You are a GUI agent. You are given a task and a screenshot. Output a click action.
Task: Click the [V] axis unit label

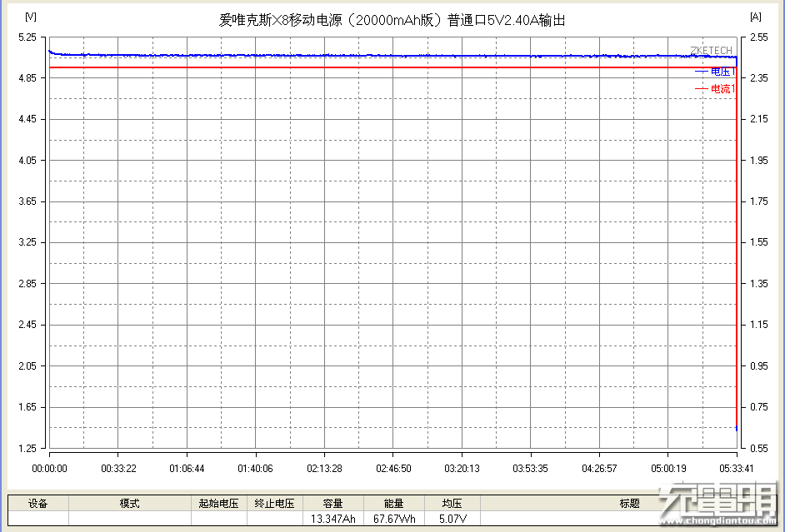coord(31,17)
